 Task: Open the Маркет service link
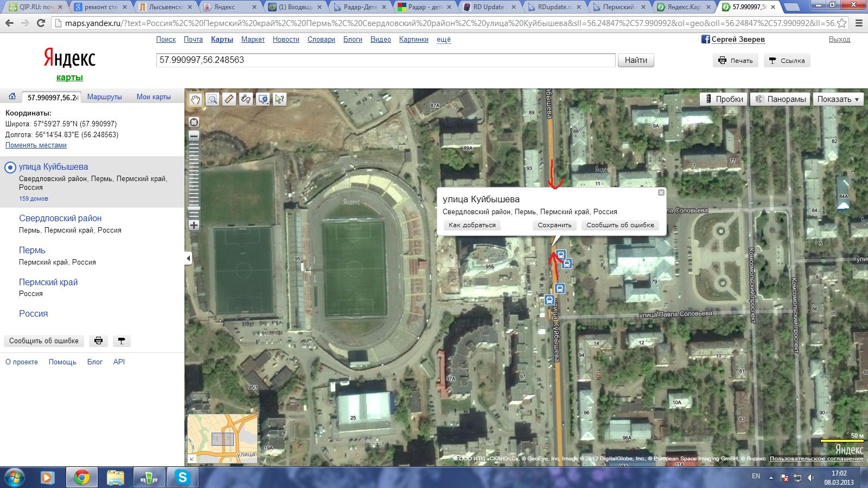(x=253, y=40)
